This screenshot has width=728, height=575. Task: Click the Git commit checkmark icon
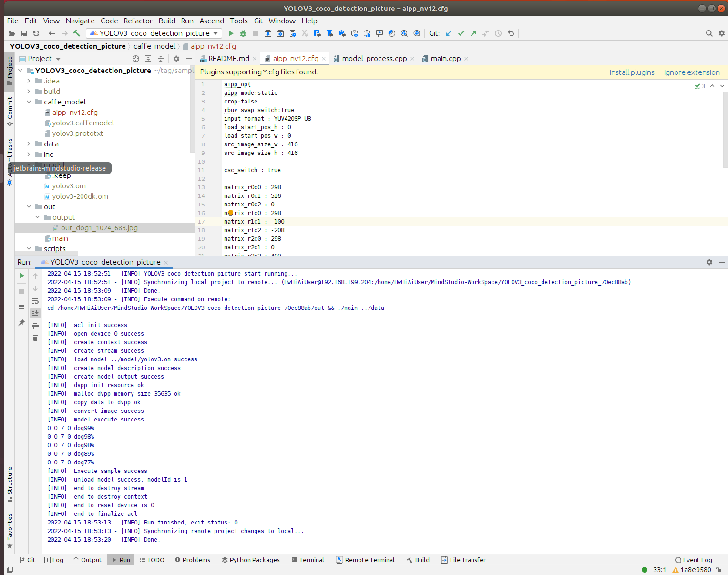click(461, 33)
